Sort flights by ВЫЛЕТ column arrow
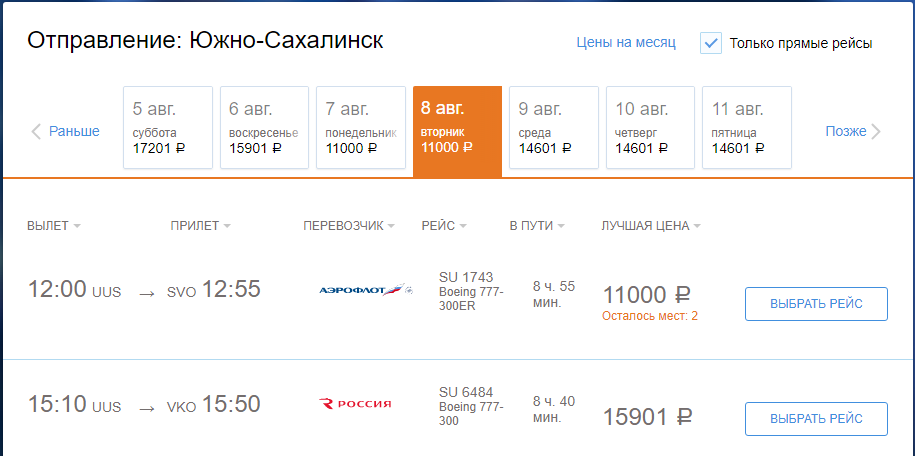The width and height of the screenshot is (915, 456). pos(77,227)
